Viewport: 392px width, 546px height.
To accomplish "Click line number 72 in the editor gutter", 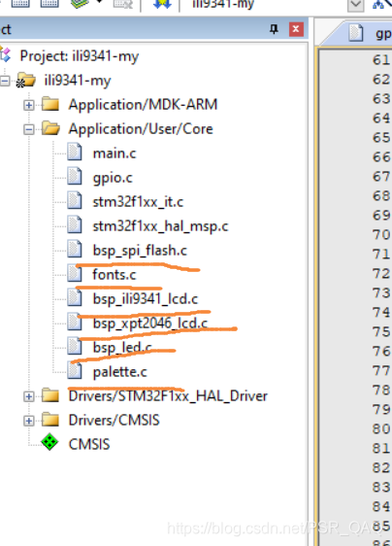I will point(381,274).
